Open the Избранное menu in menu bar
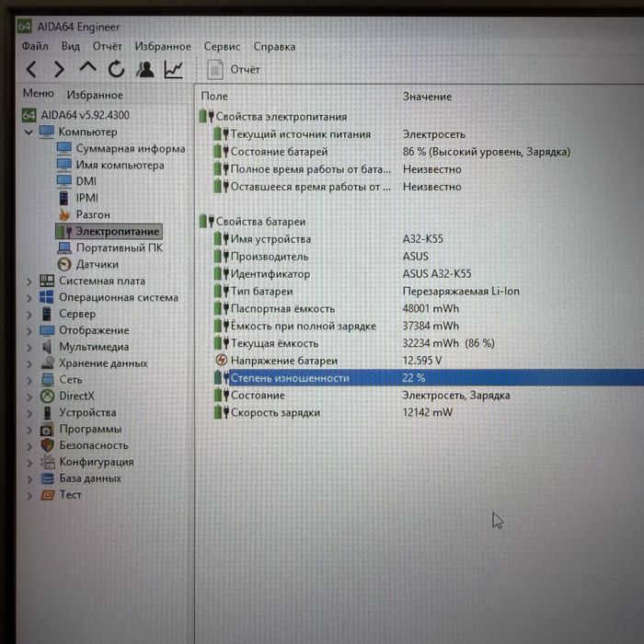Viewport: 644px width, 644px height. point(163,46)
